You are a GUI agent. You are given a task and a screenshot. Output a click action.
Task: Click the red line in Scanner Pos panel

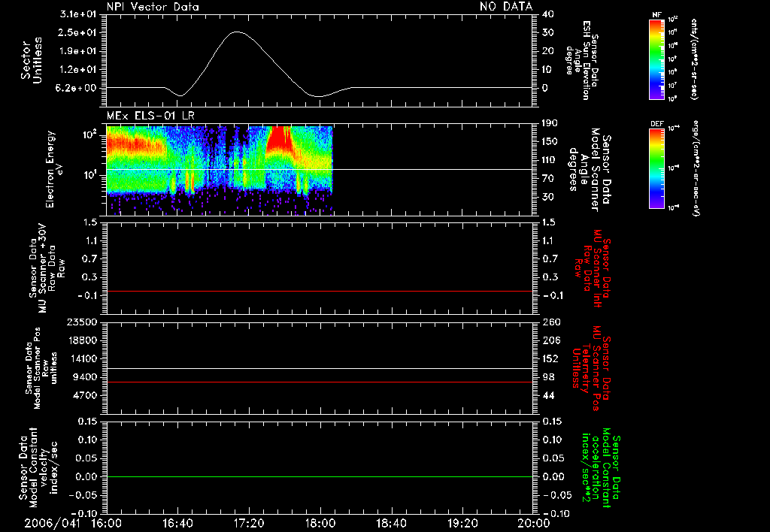320,382
